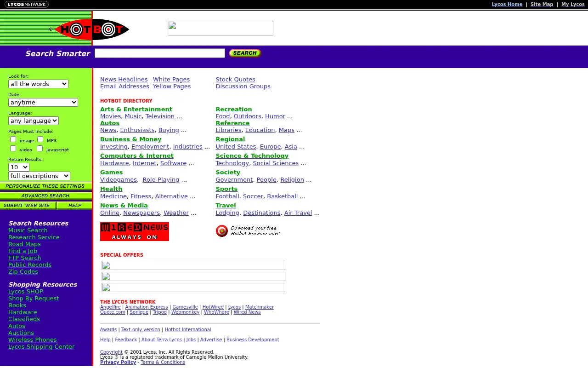Viewport: 588px width, 368px height.
Task: Click the green SEARCH button
Action: (245, 53)
